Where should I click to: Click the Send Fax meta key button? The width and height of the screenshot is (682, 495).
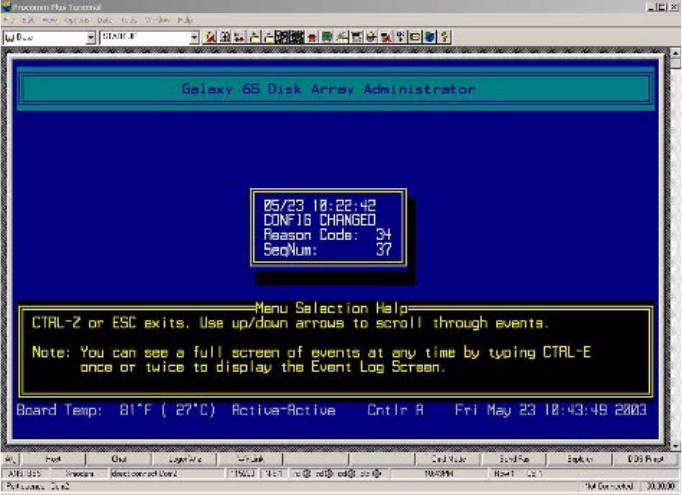[x=514, y=459]
